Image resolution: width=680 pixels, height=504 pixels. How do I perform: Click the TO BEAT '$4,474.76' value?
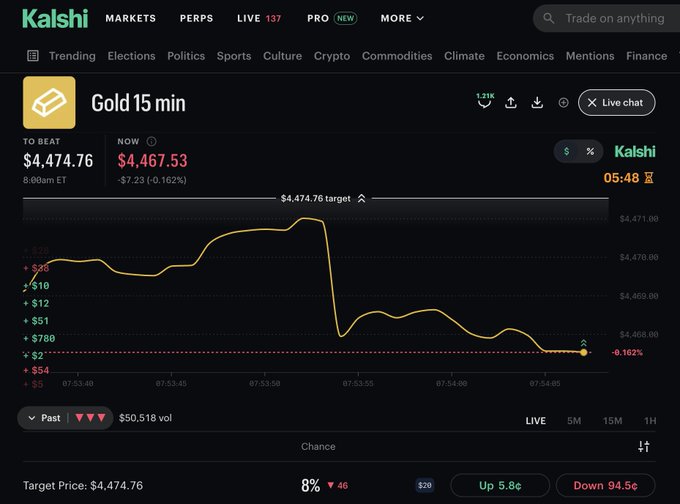[58, 161]
